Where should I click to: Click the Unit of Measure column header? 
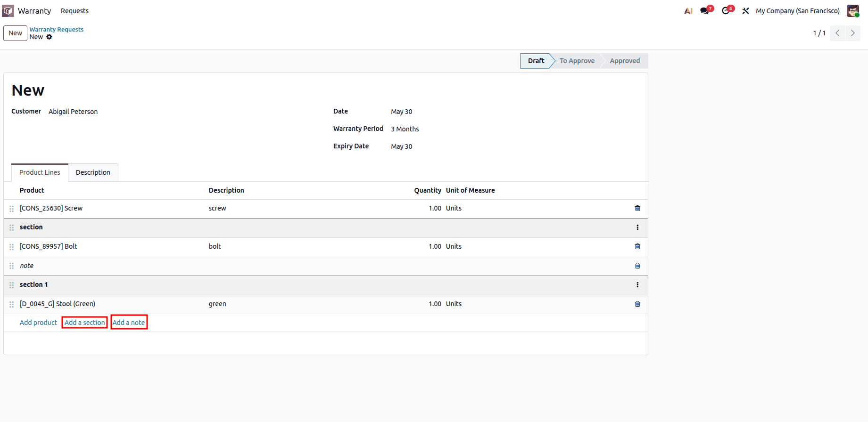pos(471,190)
